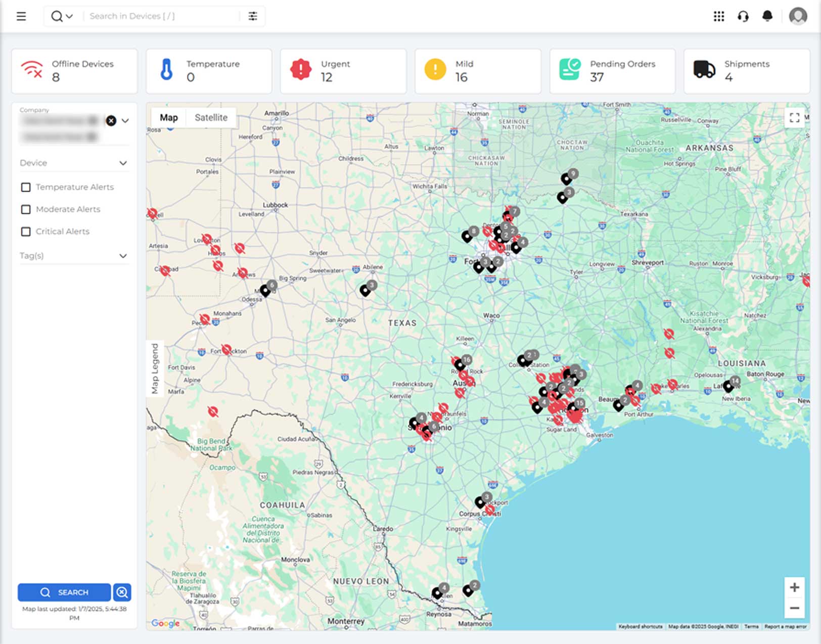
Task: Click Report a map error link
Action: [786, 626]
